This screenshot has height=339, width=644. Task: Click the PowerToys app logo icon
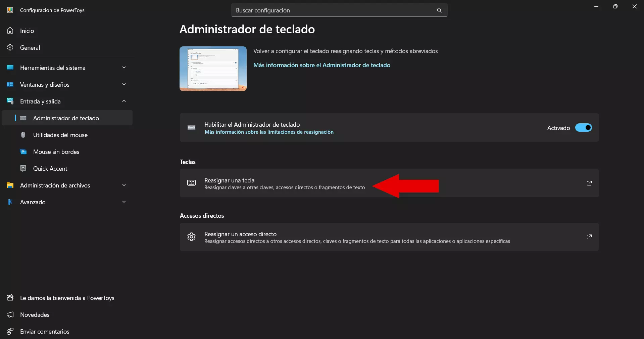click(10, 10)
